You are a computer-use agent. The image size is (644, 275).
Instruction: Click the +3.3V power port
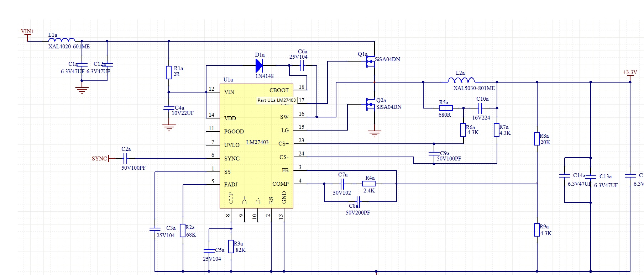(630, 76)
